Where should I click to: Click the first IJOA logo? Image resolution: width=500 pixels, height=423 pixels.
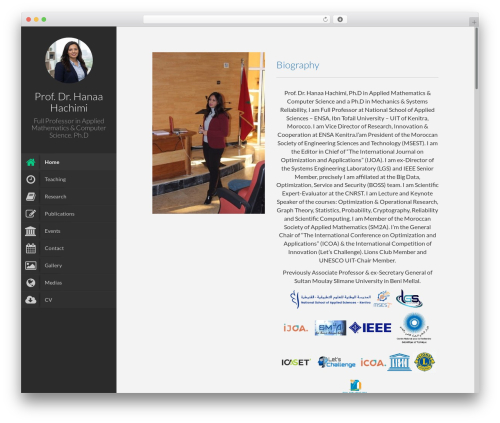(296, 328)
